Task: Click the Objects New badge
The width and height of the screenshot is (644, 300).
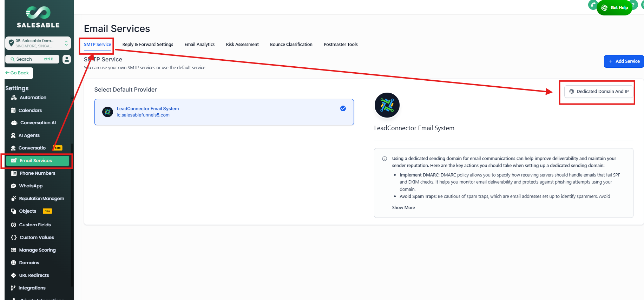Action: pos(47,211)
